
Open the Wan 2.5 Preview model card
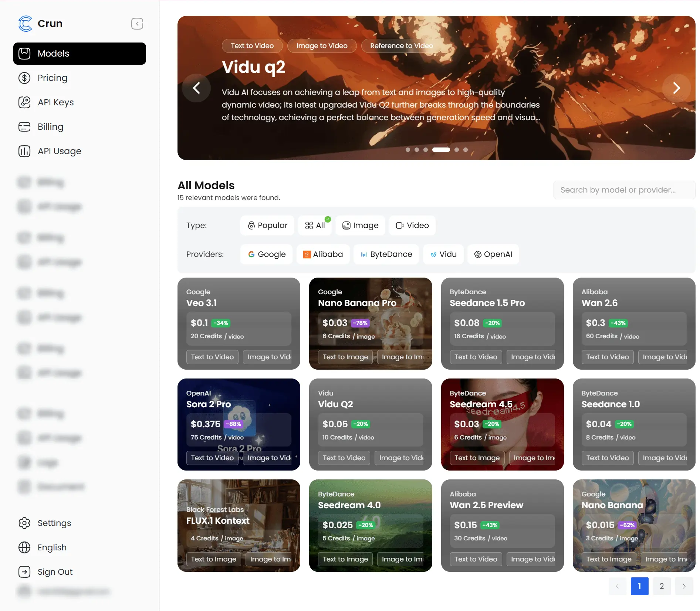(x=503, y=526)
